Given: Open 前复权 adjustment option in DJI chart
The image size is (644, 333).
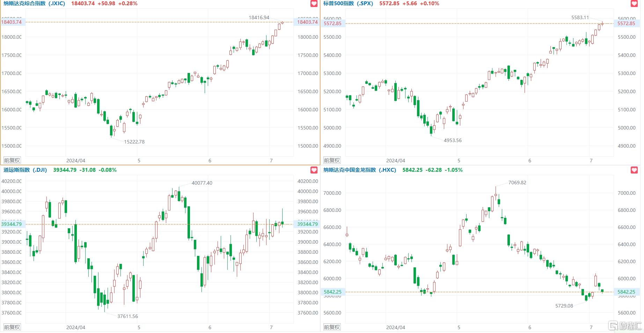Looking at the screenshot, I should pos(12,327).
